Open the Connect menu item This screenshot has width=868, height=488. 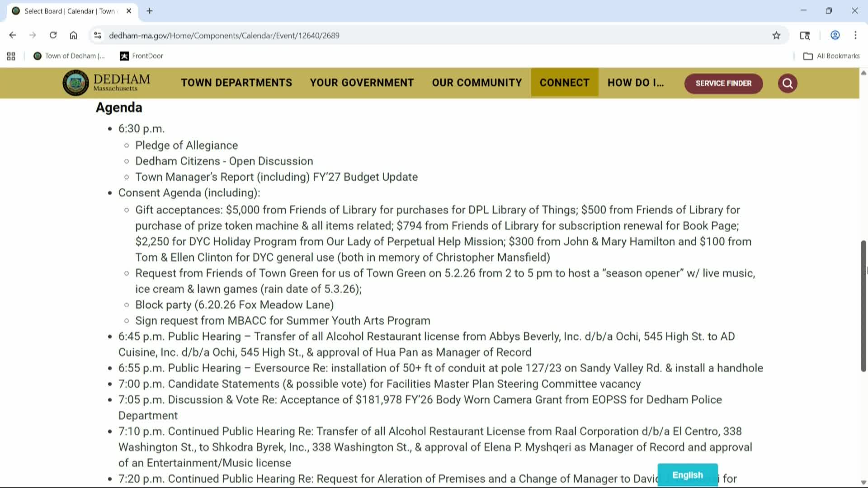[x=564, y=83]
